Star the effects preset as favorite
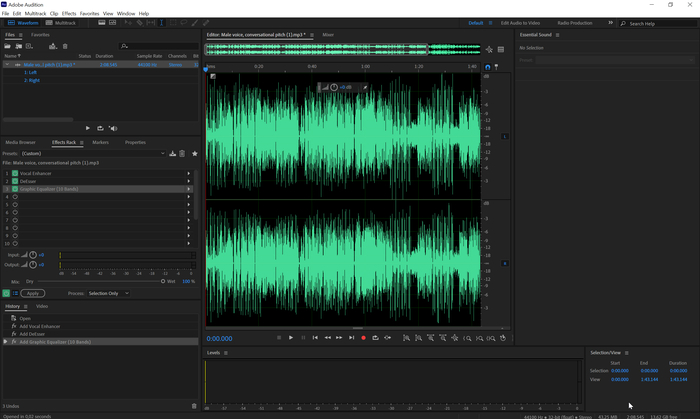 point(194,153)
